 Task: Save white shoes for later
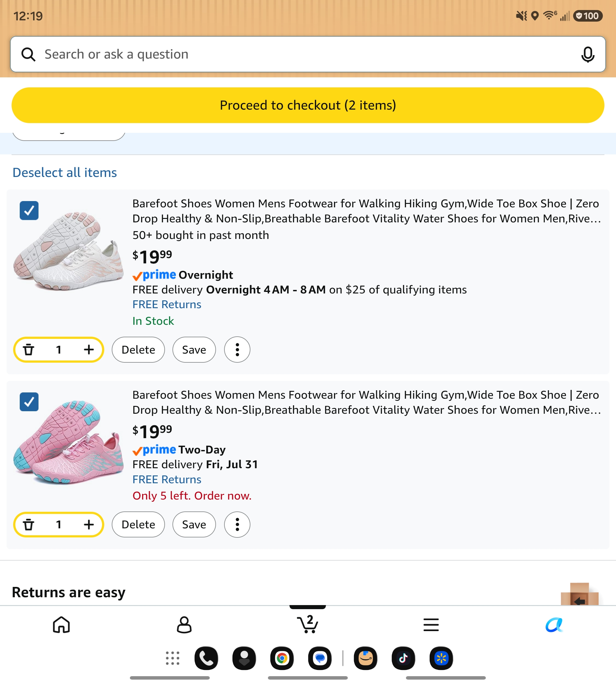194,350
